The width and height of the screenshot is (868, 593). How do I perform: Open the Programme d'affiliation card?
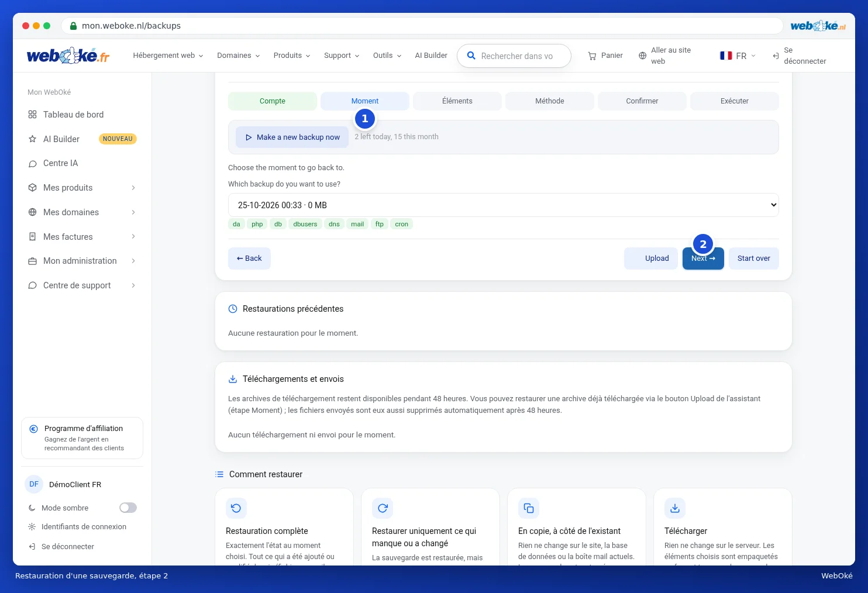pyautogui.click(x=82, y=438)
